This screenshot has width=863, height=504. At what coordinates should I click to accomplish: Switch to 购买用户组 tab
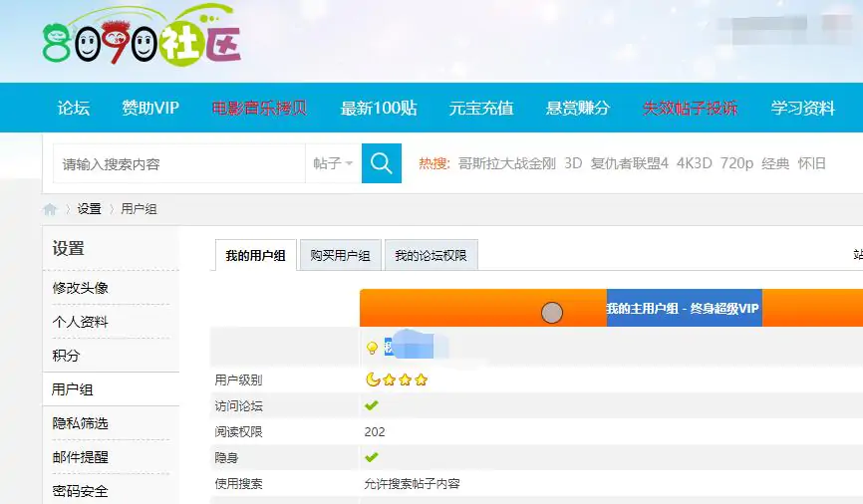[340, 255]
